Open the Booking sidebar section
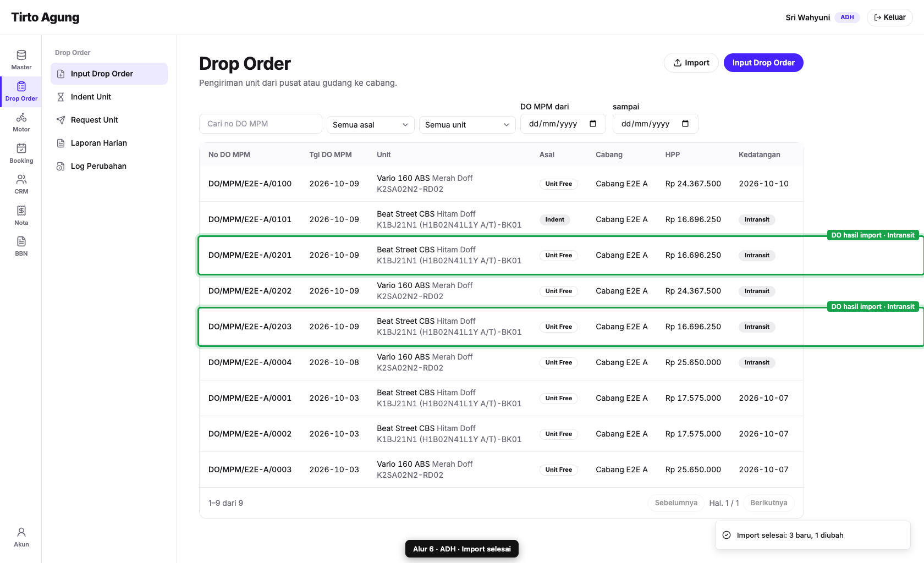The image size is (924, 563). click(x=21, y=153)
